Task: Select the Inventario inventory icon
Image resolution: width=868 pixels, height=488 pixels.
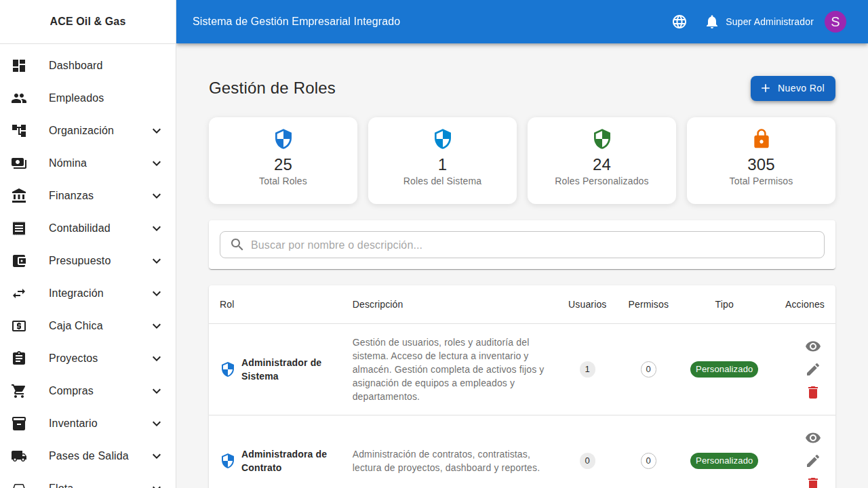Action: pos(19,424)
